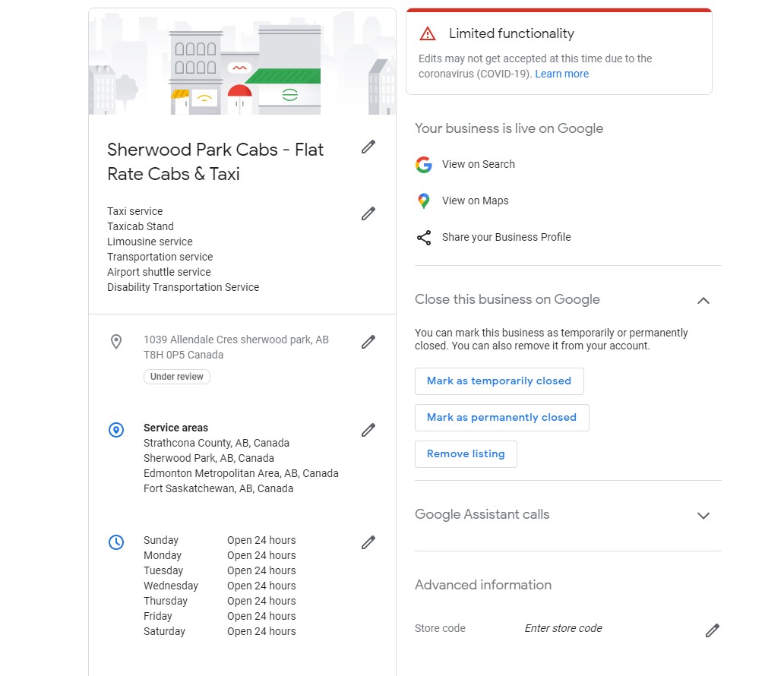This screenshot has width=784, height=676.
Task: Edit store code pencil icon
Action: tap(712, 630)
